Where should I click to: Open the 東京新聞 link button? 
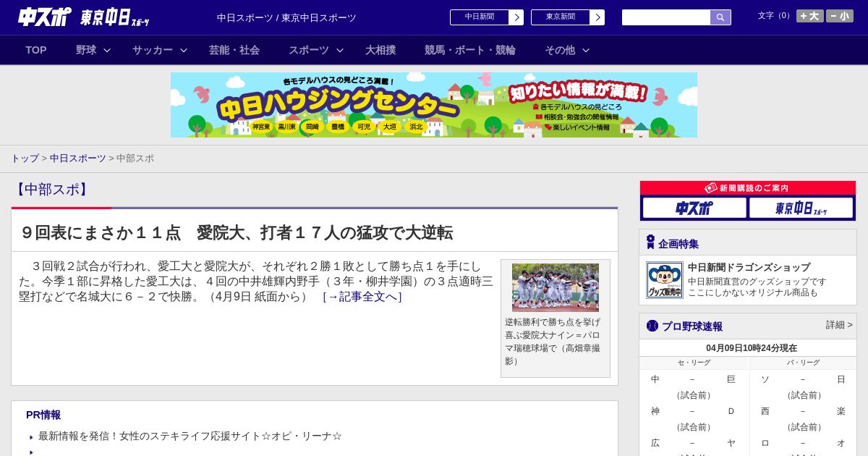[x=561, y=17]
